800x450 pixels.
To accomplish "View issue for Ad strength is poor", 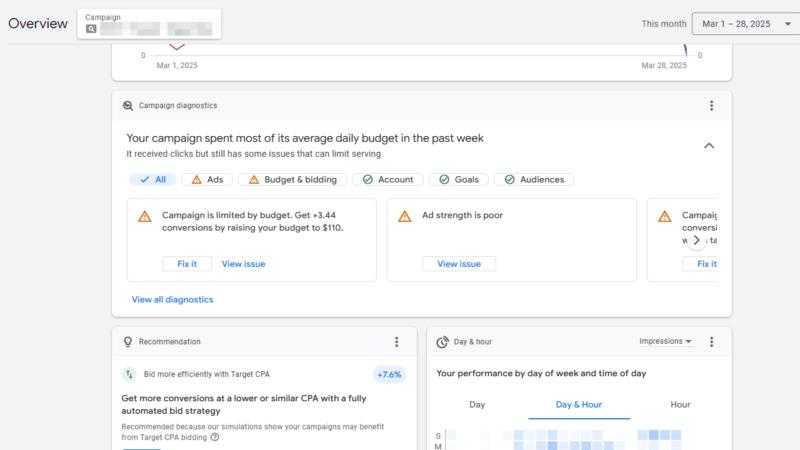I will coord(459,264).
